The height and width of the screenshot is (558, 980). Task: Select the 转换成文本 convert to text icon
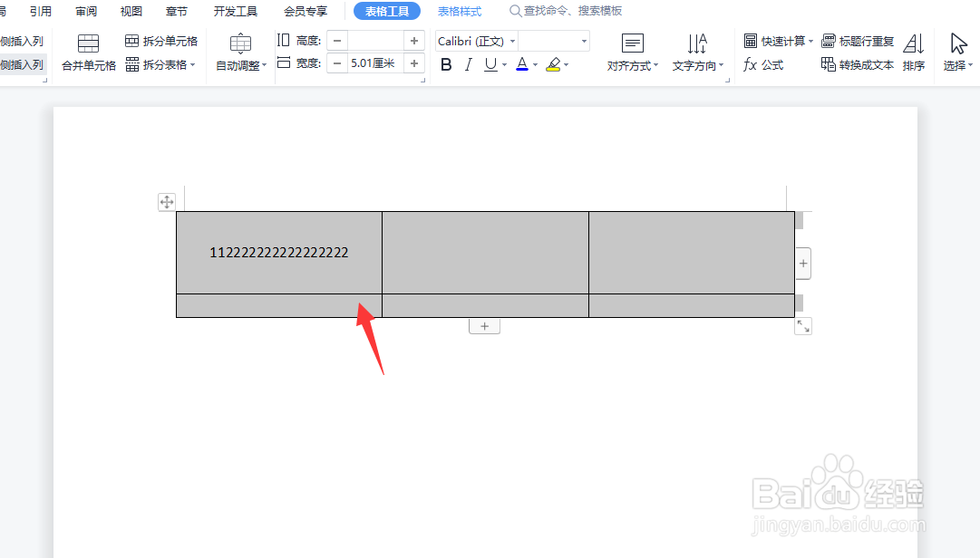point(856,64)
